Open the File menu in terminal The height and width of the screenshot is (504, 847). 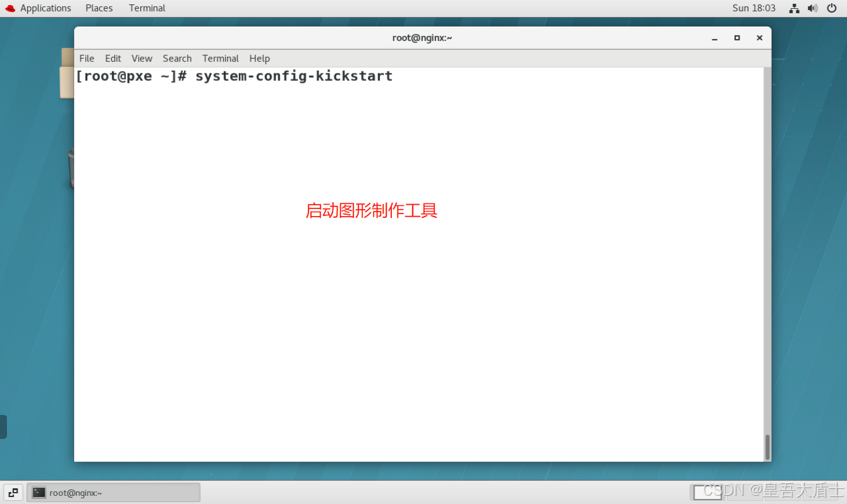click(x=87, y=58)
